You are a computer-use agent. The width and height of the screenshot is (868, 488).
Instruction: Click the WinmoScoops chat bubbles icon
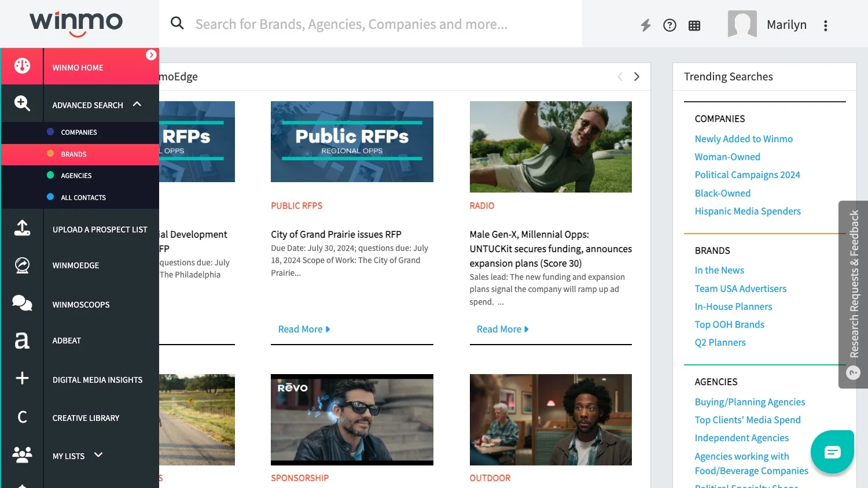[x=22, y=303]
